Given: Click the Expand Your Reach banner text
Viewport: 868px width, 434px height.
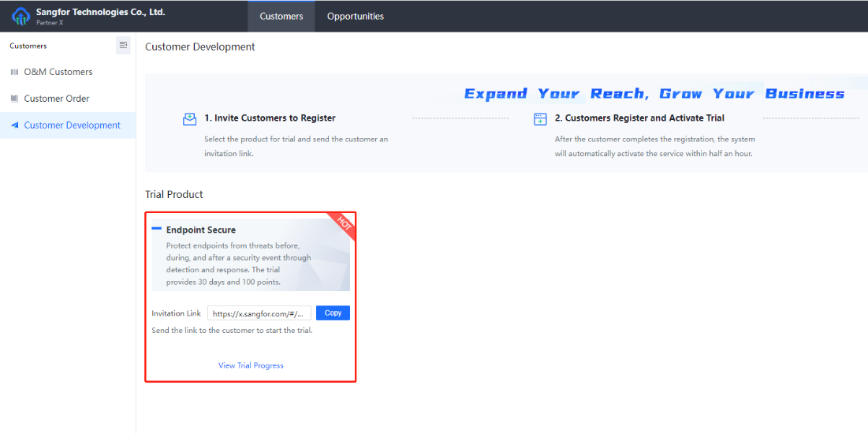Looking at the screenshot, I should [654, 94].
